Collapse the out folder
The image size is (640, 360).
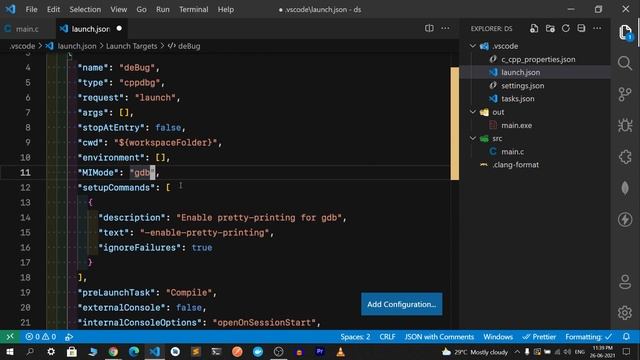(x=472, y=112)
